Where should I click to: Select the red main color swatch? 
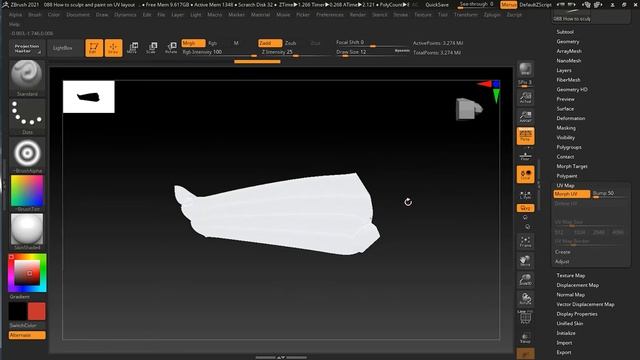(x=37, y=311)
